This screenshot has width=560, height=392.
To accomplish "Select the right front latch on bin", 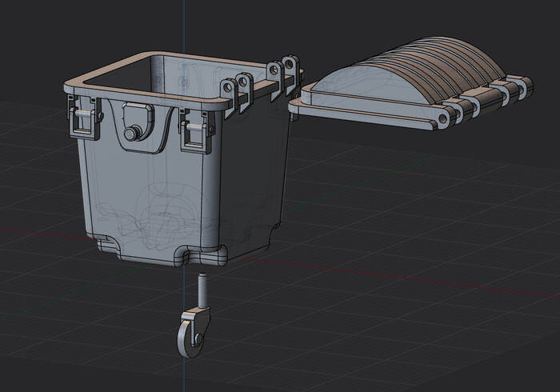I will click(194, 128).
